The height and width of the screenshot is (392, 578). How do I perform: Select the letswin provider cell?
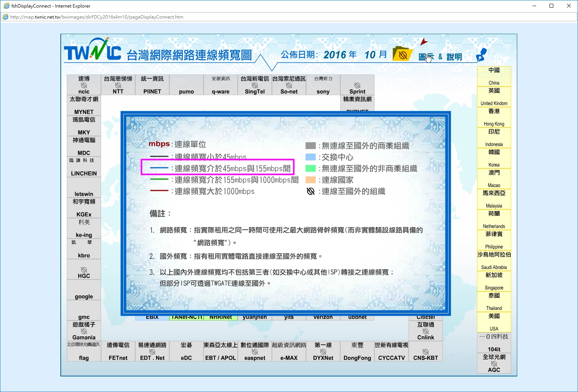coord(84,187)
